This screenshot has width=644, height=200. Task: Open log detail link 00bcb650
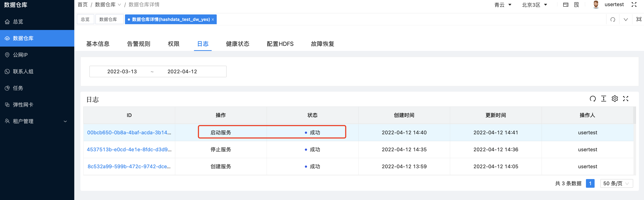(x=129, y=132)
